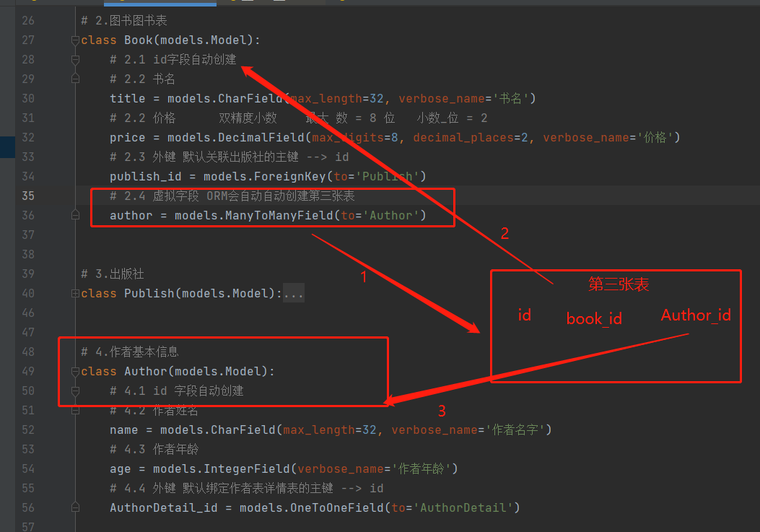760x532 pixels.
Task: Click verbose_name='书名' argument
Action: [464, 98]
